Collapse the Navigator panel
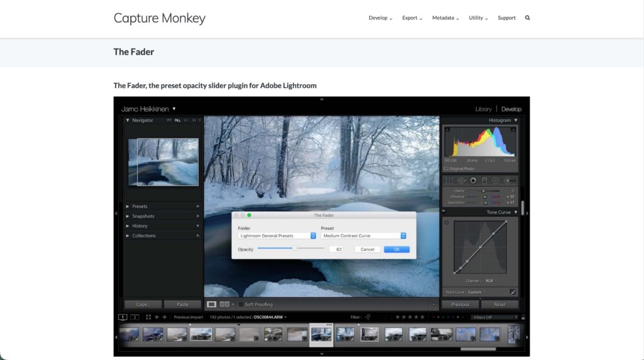644x360 pixels. 128,120
